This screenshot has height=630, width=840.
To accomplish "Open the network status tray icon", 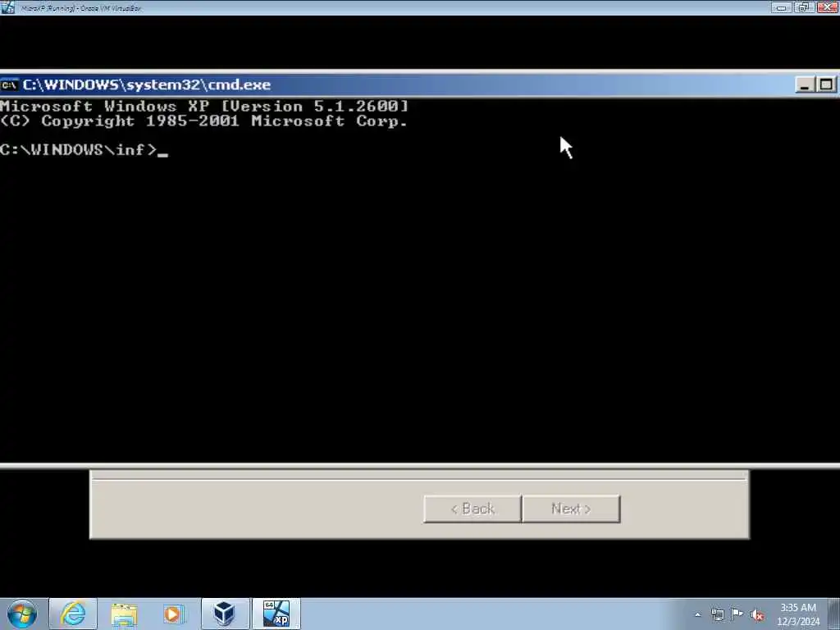I will pyautogui.click(x=717, y=615).
